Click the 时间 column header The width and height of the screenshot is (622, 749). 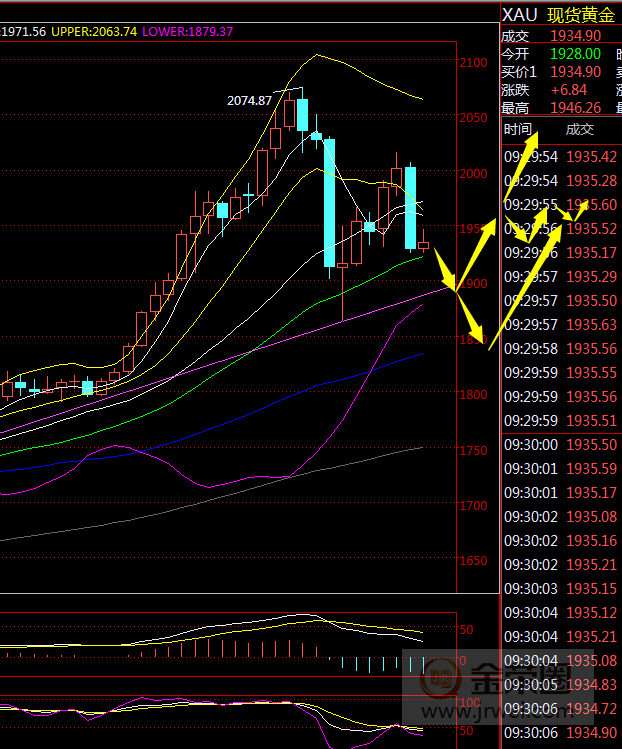[518, 129]
